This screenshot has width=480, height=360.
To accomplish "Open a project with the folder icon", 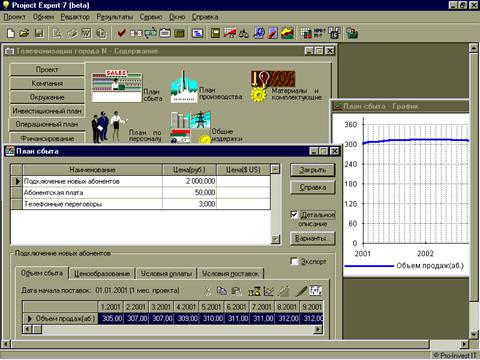I will [24, 33].
